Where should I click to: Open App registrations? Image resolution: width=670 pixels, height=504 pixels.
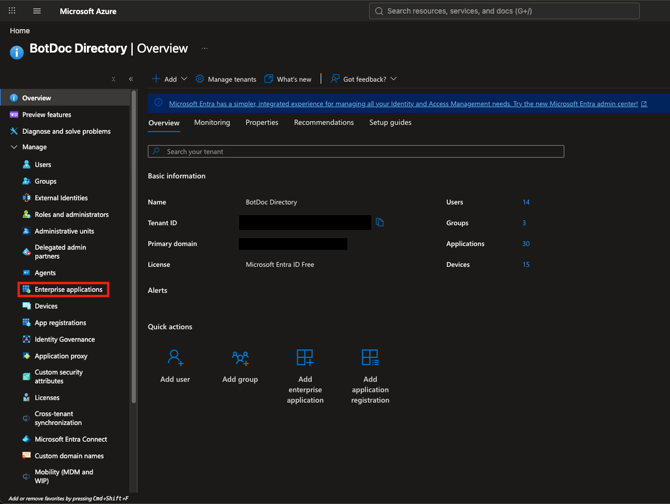coord(60,322)
